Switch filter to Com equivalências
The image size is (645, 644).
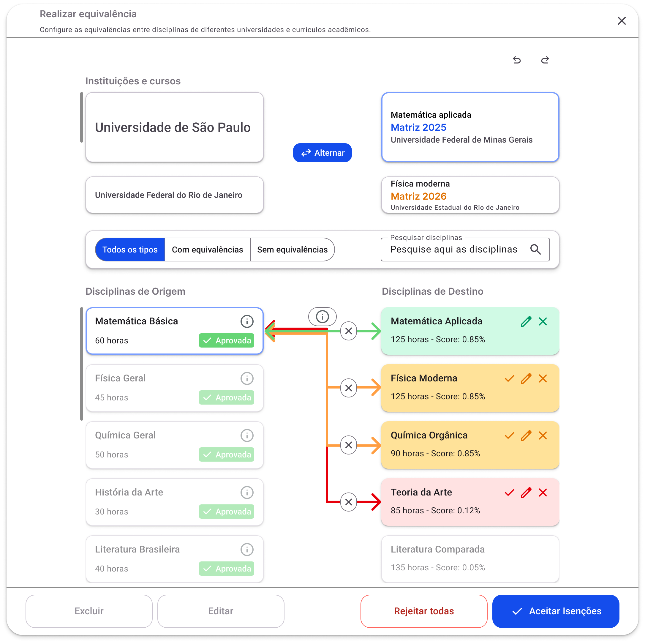(207, 250)
